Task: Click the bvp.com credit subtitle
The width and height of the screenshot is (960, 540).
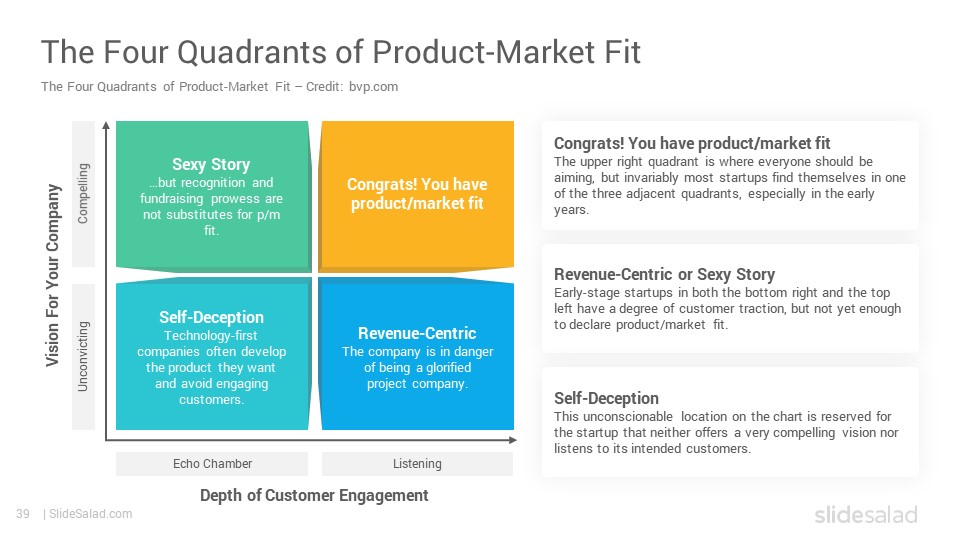Action: 219,86
